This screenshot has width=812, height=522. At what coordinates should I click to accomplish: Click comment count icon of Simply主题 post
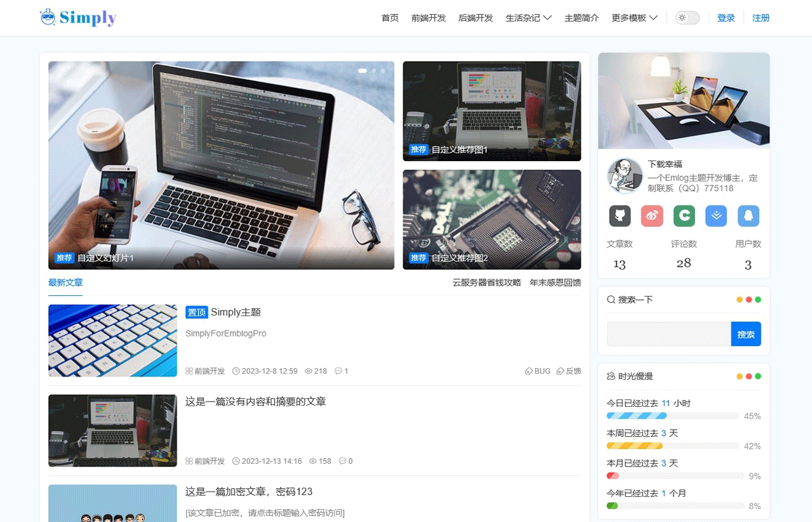pyautogui.click(x=338, y=371)
